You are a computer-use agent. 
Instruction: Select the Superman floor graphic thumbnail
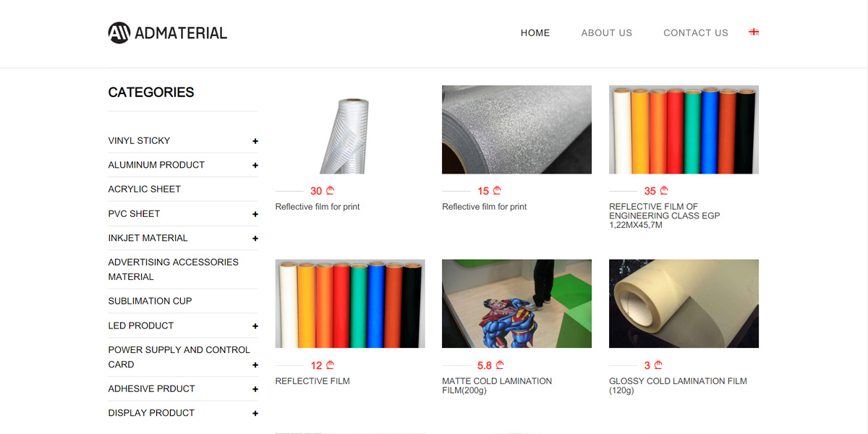point(516,304)
